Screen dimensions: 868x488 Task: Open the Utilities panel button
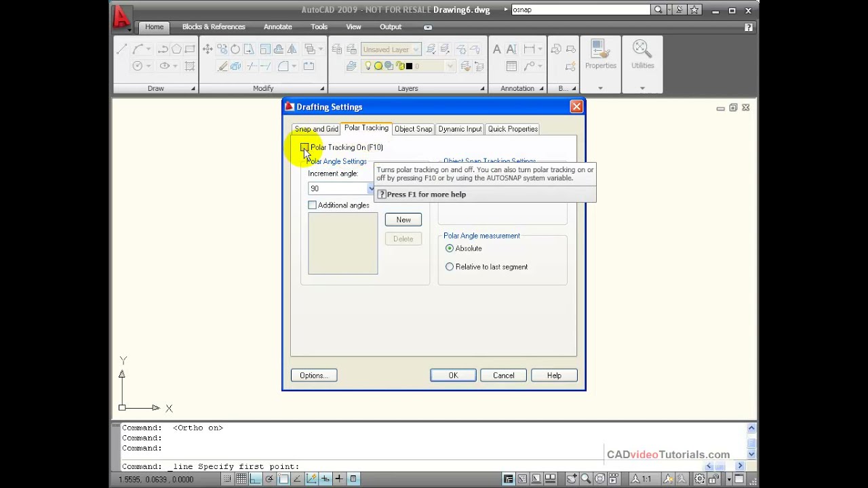pyautogui.click(x=642, y=54)
